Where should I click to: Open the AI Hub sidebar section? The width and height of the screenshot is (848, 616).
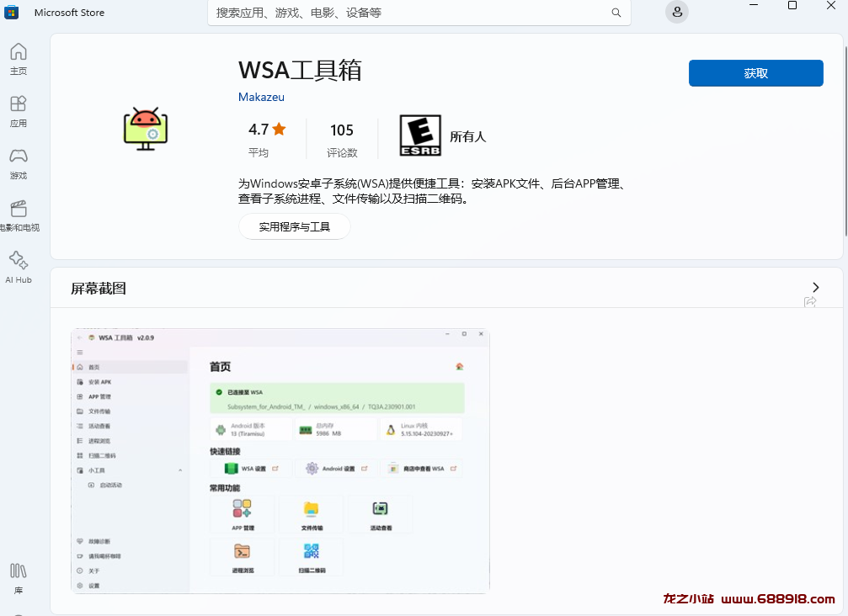click(x=19, y=268)
